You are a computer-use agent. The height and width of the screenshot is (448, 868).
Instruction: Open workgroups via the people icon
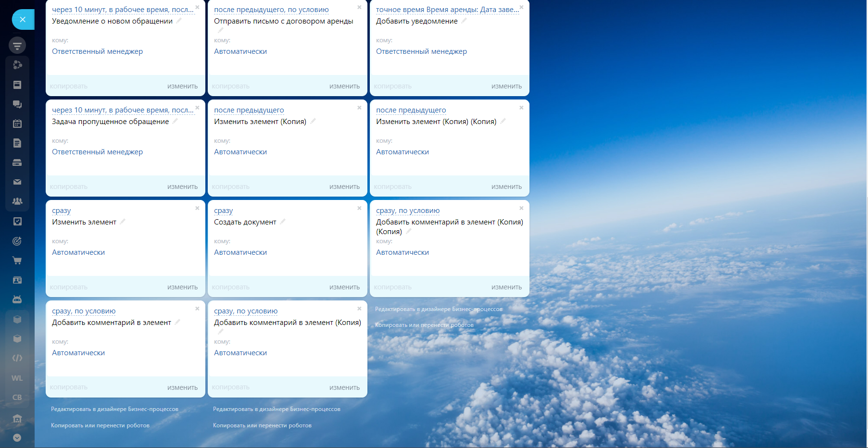(x=17, y=201)
